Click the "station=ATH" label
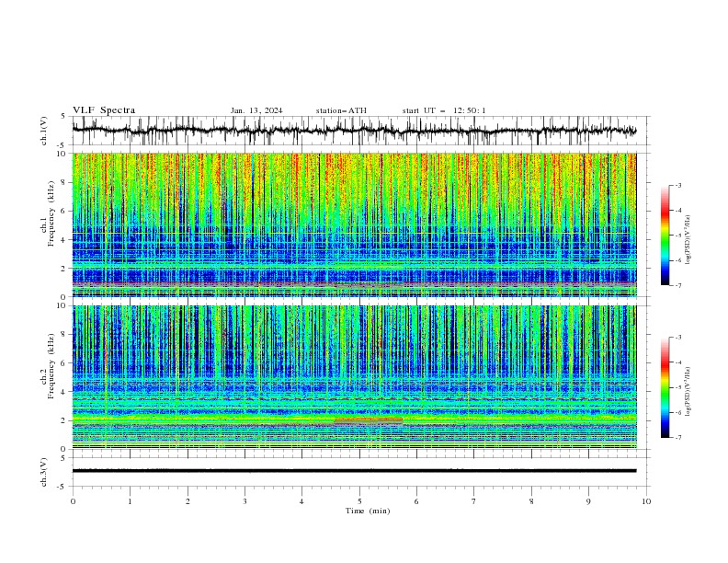 (x=341, y=110)
